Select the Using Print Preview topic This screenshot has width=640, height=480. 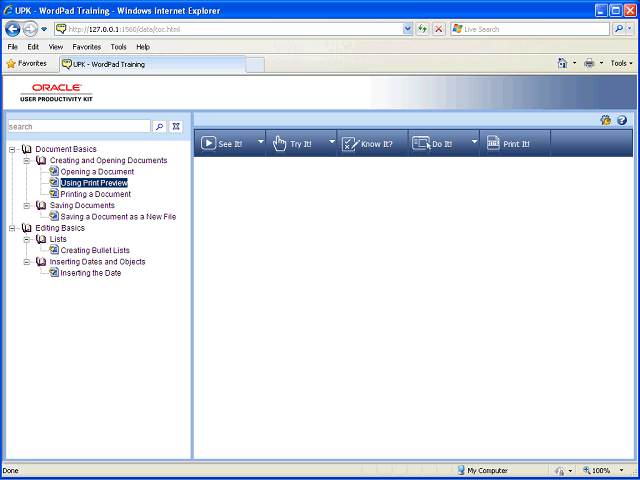[x=94, y=183]
